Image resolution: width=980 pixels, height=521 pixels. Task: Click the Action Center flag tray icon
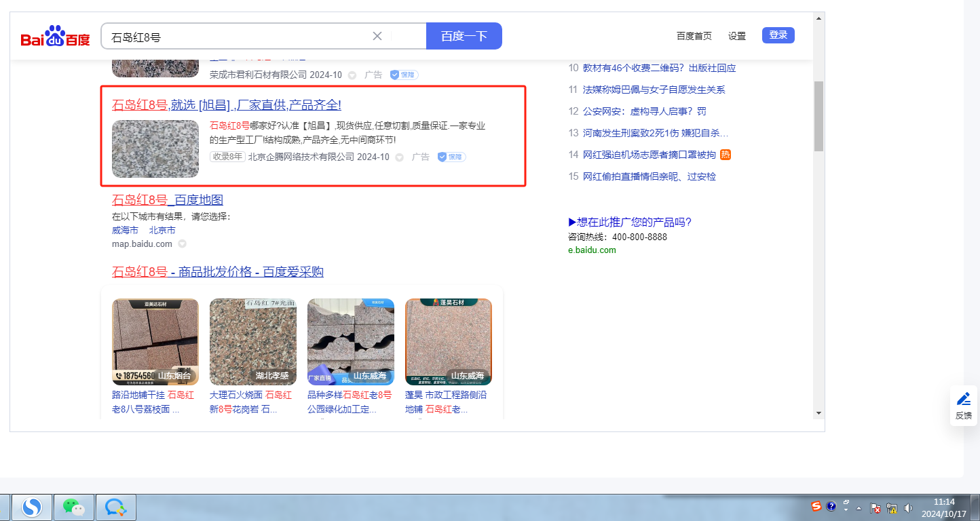tap(876, 508)
